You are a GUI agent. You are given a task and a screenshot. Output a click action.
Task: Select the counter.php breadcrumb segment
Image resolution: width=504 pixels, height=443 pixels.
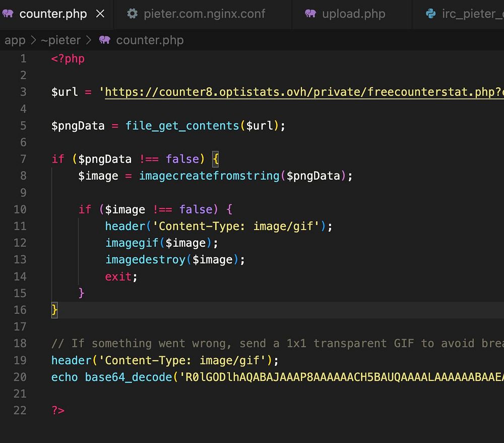click(150, 40)
